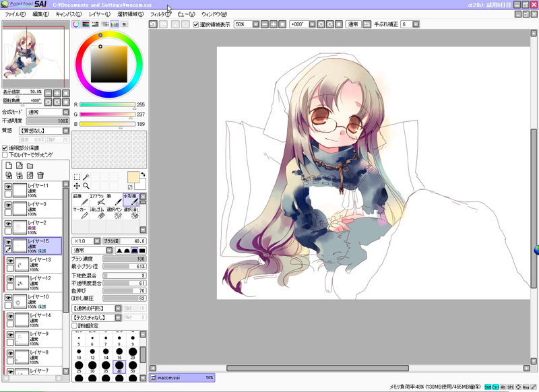
Task: Click the canvas horizontal scrollbar
Action: [317, 368]
